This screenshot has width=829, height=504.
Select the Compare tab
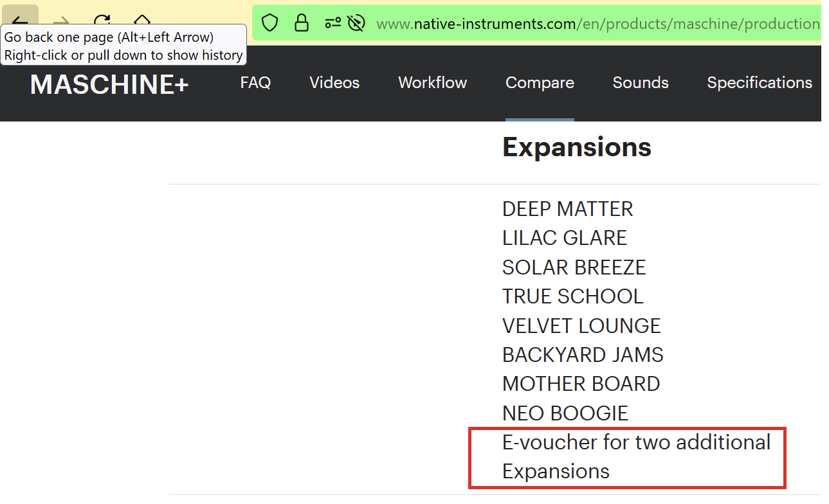coord(540,83)
